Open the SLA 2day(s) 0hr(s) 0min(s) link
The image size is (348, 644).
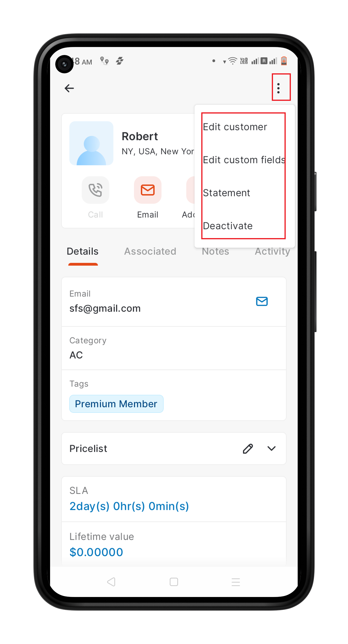click(x=129, y=506)
